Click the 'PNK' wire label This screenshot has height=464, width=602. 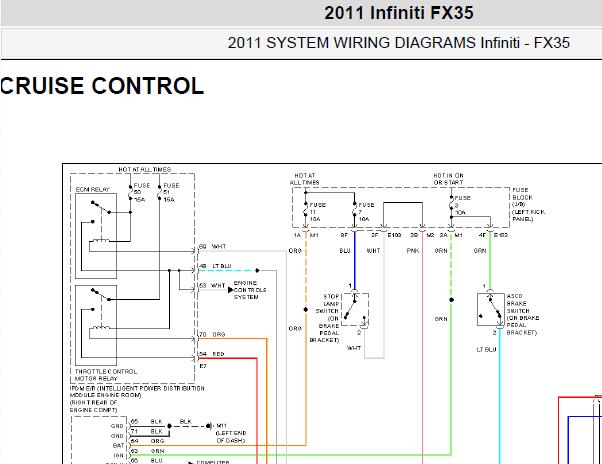413,251
